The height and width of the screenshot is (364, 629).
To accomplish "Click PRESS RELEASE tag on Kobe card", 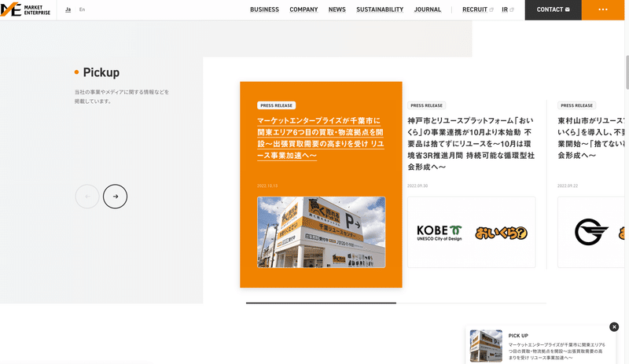I will tap(426, 105).
